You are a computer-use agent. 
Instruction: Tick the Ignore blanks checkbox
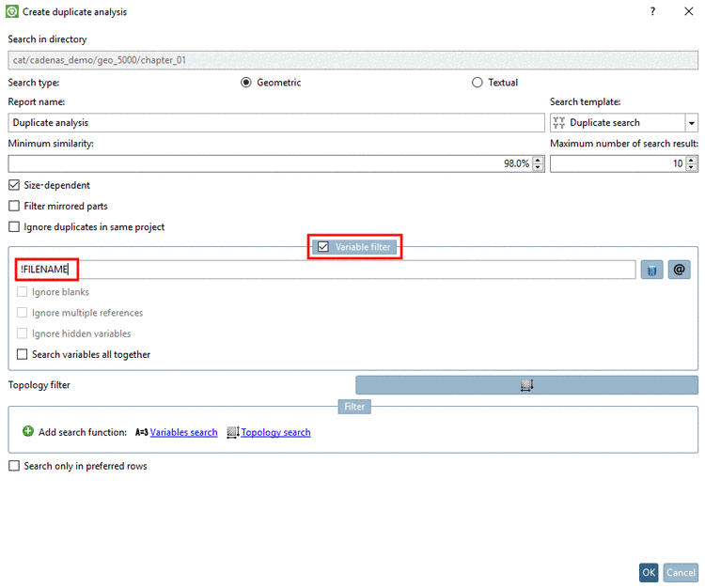point(22,292)
